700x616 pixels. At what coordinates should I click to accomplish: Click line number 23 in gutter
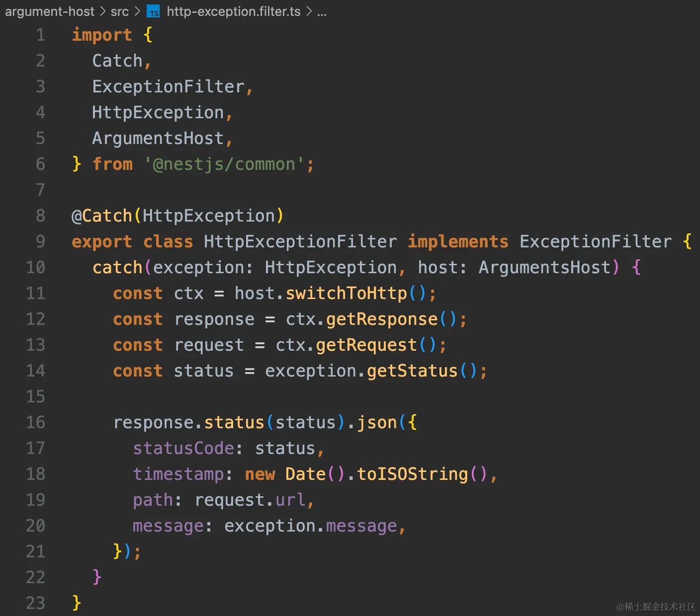[x=36, y=604]
